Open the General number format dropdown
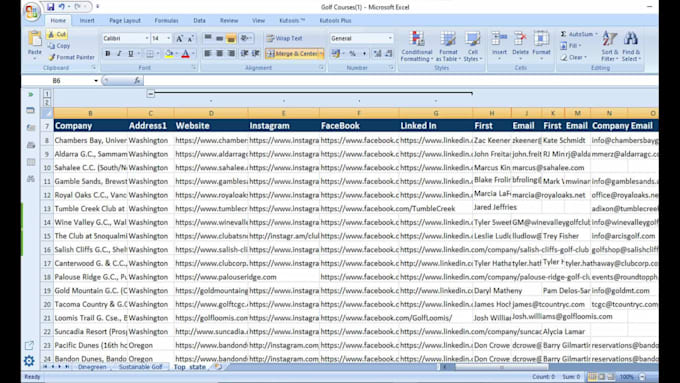 (x=390, y=38)
